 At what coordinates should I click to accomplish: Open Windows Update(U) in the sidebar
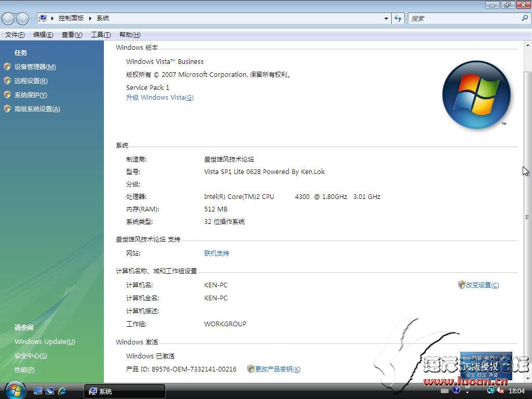point(45,342)
